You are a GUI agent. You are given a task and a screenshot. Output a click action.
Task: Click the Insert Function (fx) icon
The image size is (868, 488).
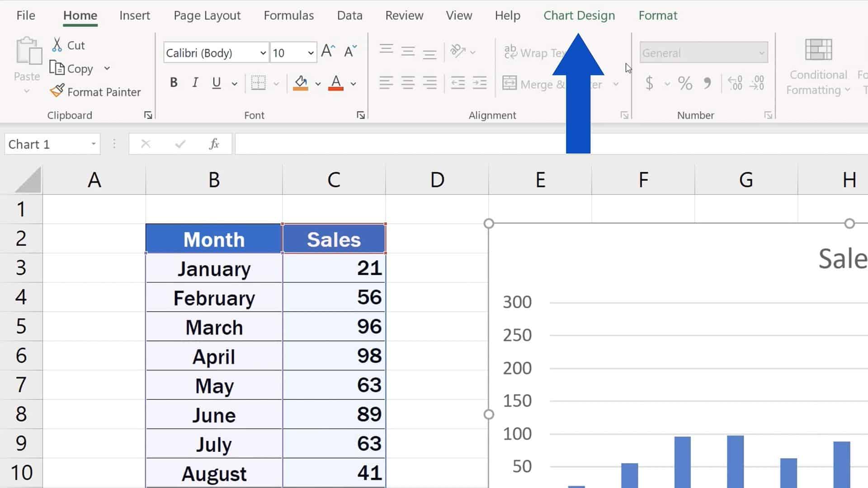coord(214,144)
